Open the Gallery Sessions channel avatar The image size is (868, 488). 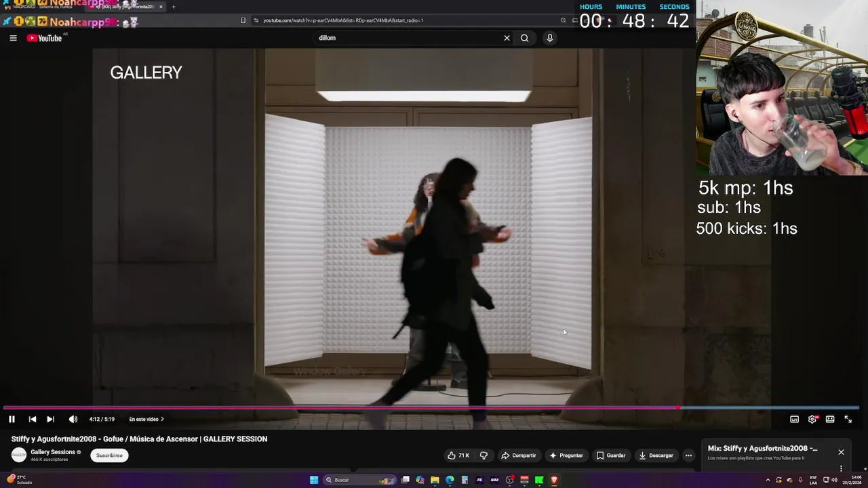[x=19, y=455]
